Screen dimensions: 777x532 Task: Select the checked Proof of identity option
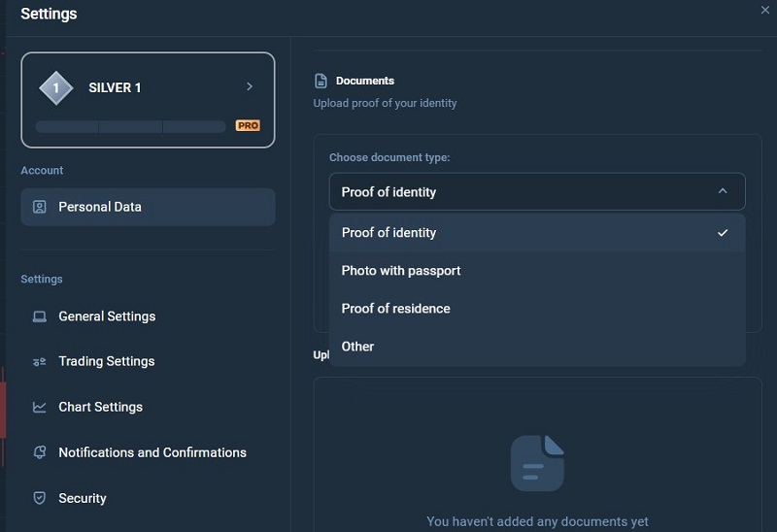(x=537, y=232)
